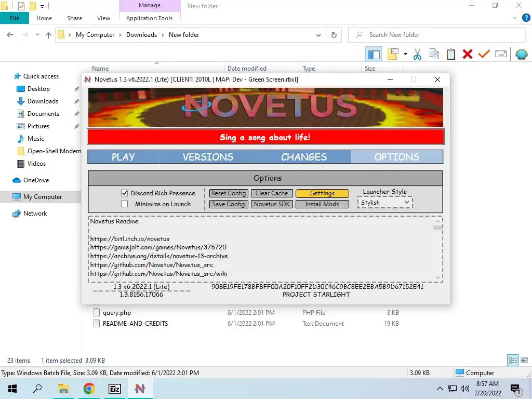Open Desktop in the navigation pane
This screenshot has height=399, width=532.
38,89
